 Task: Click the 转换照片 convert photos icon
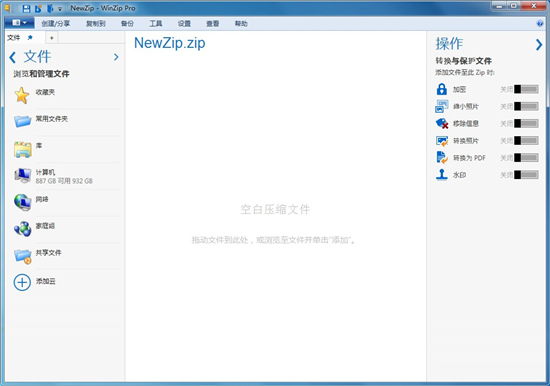442,141
